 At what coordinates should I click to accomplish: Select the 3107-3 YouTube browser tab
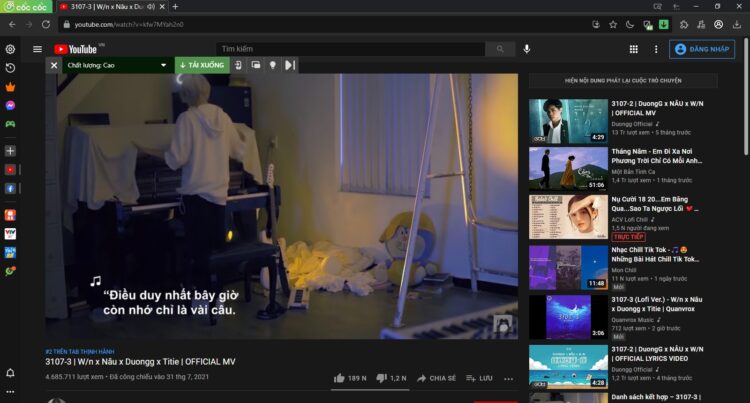click(x=108, y=7)
